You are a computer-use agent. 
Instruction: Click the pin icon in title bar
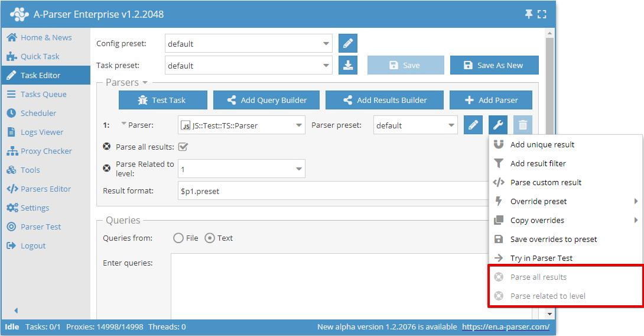tap(529, 14)
